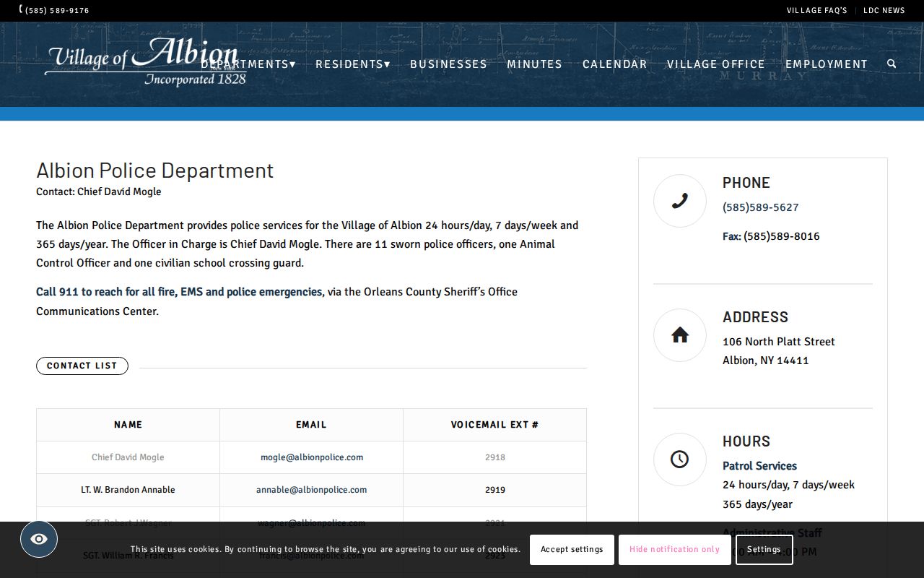Expand the Departments dropdown menu

tap(248, 64)
